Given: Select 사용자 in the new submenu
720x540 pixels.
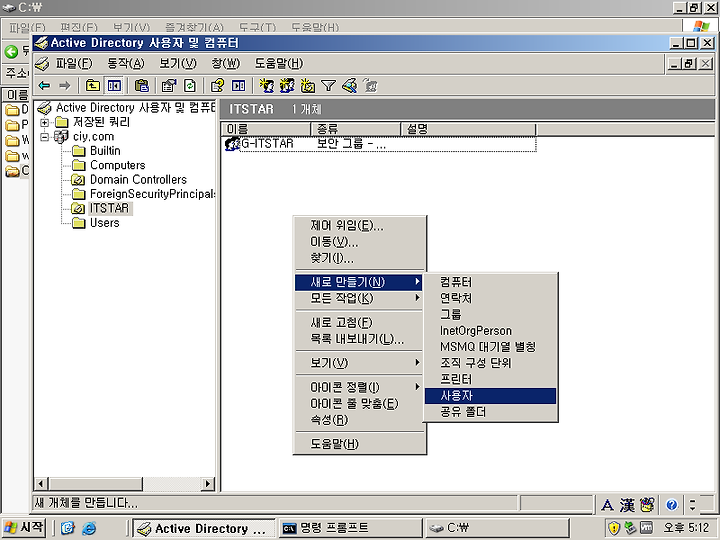Looking at the screenshot, I should [x=490, y=396].
